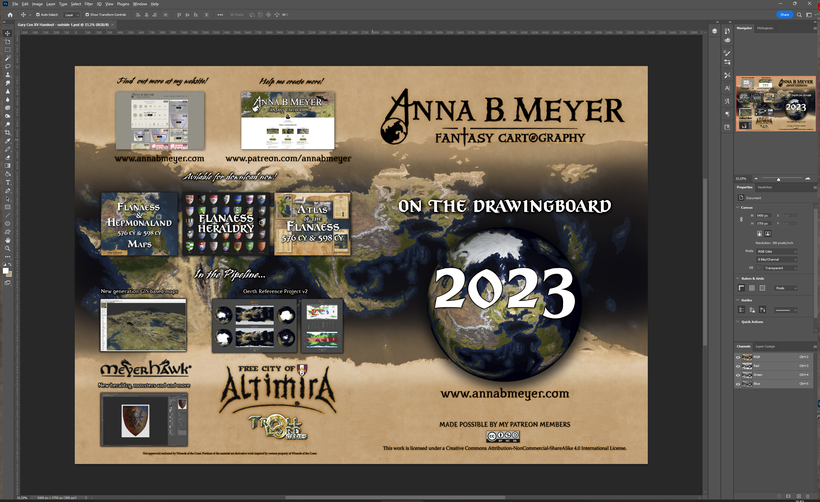Toggle the grid icon in Rulers & Grids
Viewport: 820px width, 502px height.
click(x=752, y=288)
